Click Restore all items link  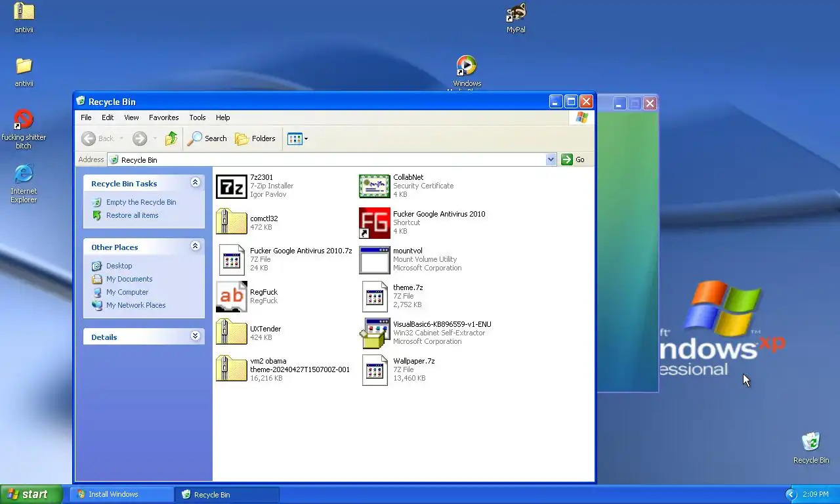[x=133, y=215]
